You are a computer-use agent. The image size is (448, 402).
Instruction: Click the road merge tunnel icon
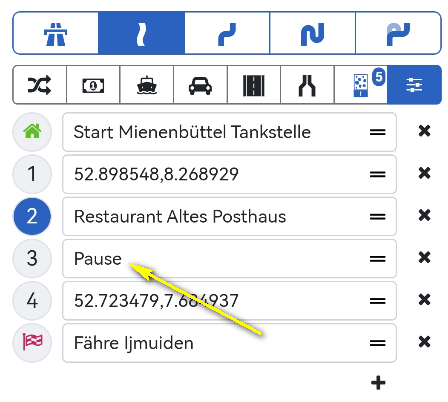pos(307,85)
